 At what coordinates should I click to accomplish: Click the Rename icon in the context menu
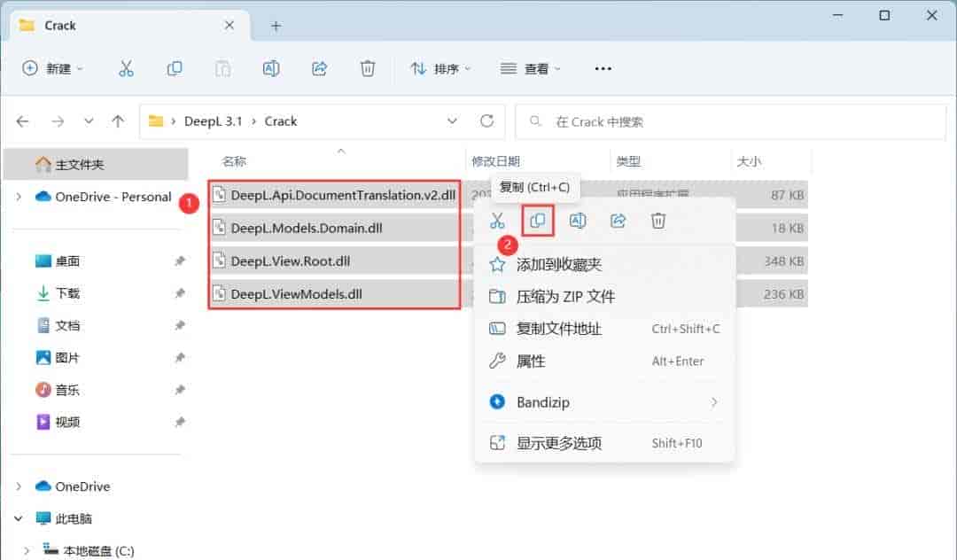click(578, 221)
